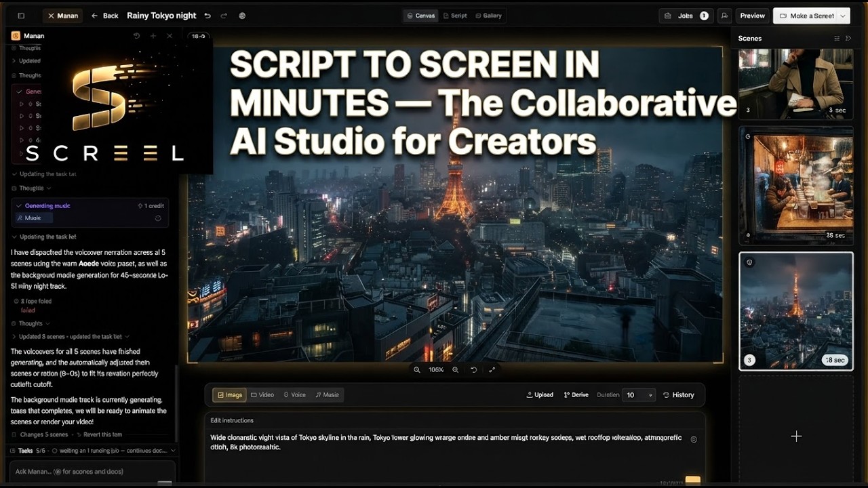Close the Manan chat tab

coord(51,16)
